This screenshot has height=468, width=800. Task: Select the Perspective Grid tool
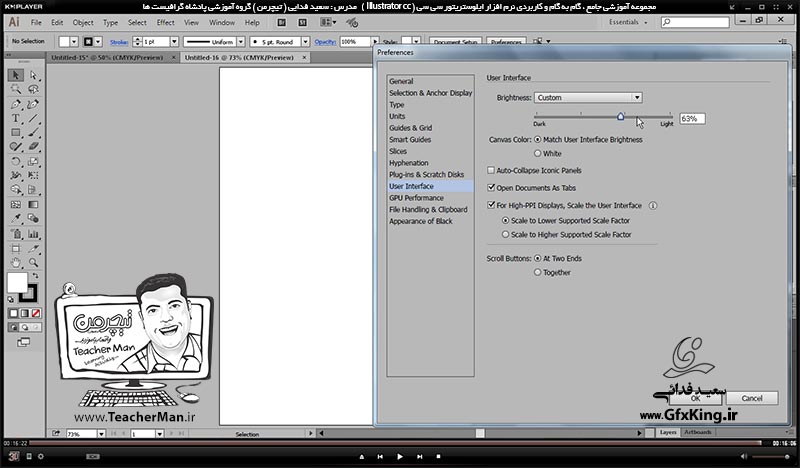[x=34, y=190]
